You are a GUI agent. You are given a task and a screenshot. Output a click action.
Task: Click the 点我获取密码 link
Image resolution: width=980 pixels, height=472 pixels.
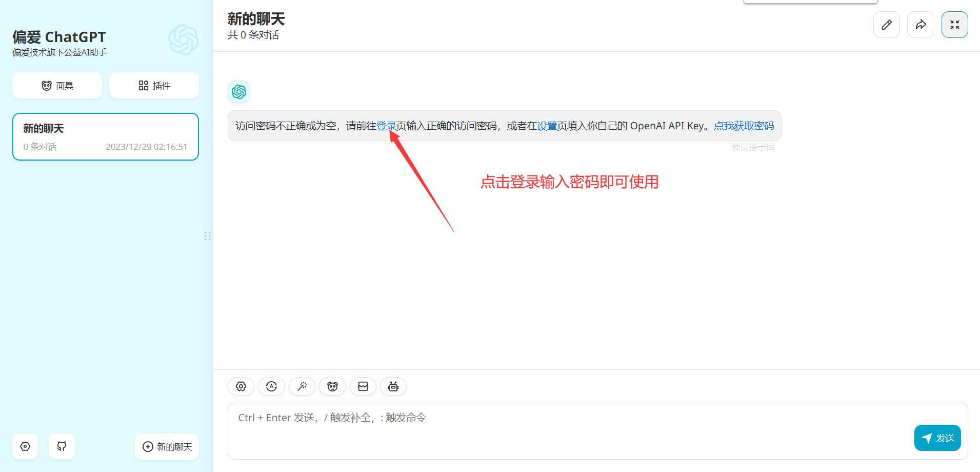point(744,126)
